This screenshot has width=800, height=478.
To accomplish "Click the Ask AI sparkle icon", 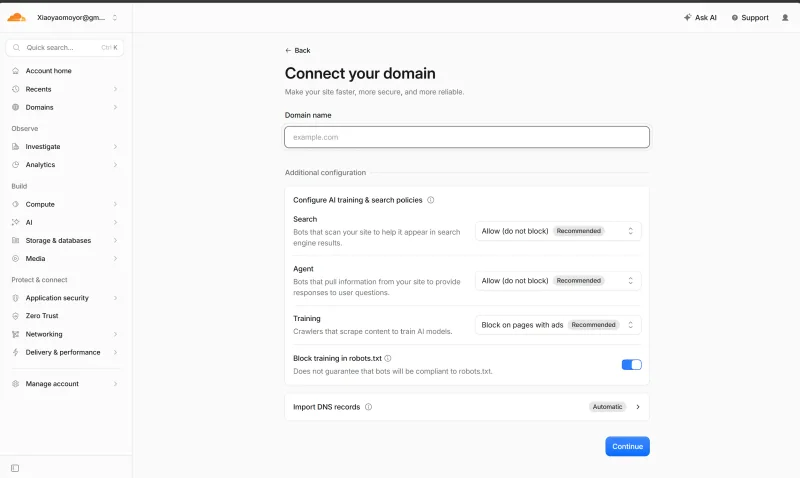I will [x=687, y=17].
